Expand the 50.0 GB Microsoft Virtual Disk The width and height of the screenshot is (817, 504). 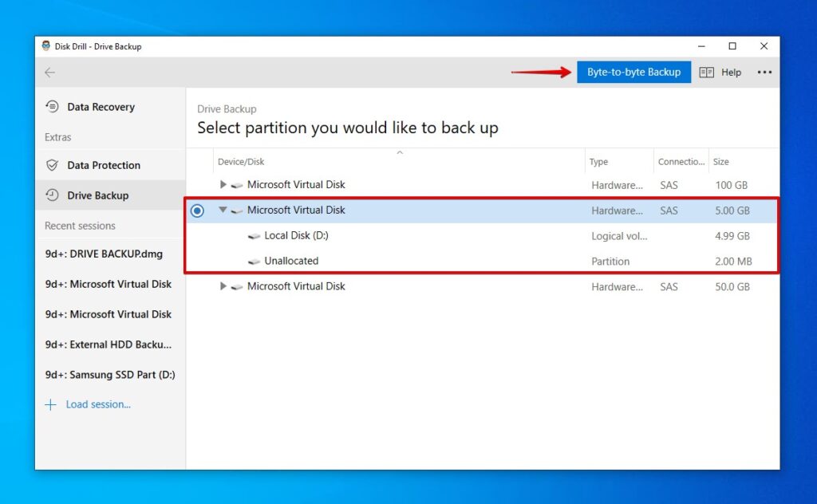pos(223,285)
